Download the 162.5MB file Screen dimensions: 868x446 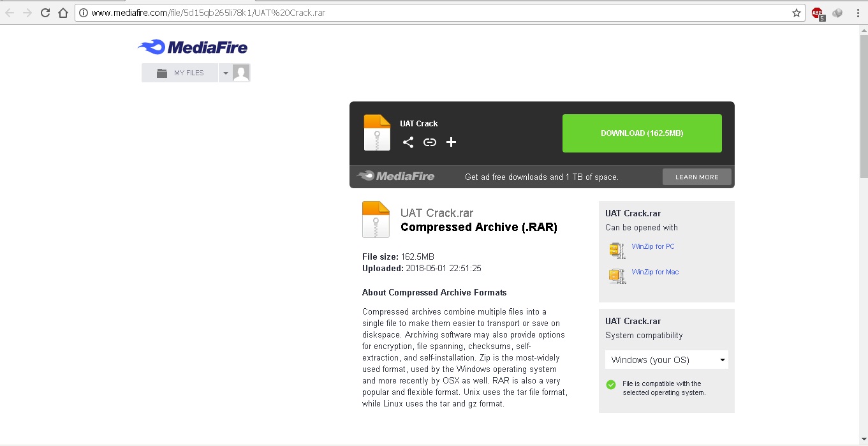click(x=642, y=133)
